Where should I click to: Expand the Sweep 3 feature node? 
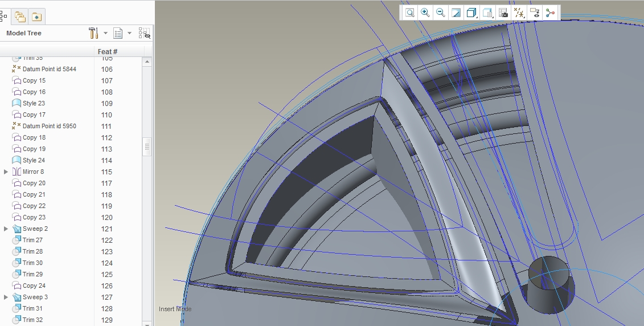point(6,297)
